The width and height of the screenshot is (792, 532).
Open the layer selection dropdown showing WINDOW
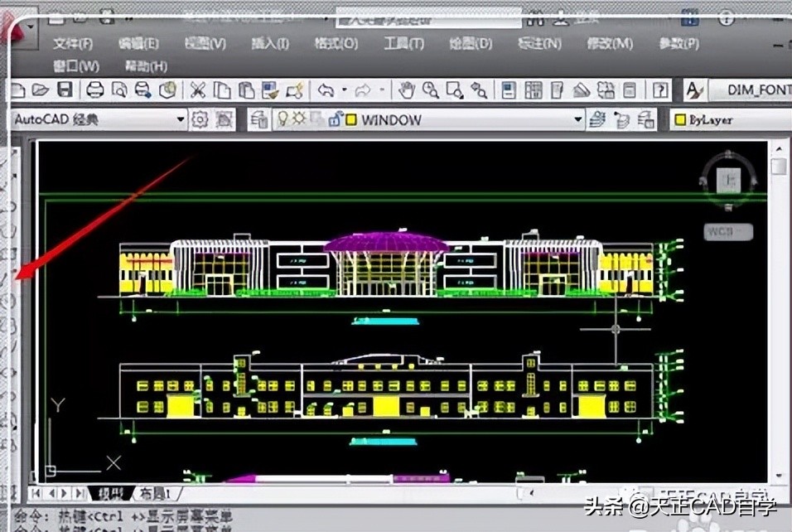(578, 118)
